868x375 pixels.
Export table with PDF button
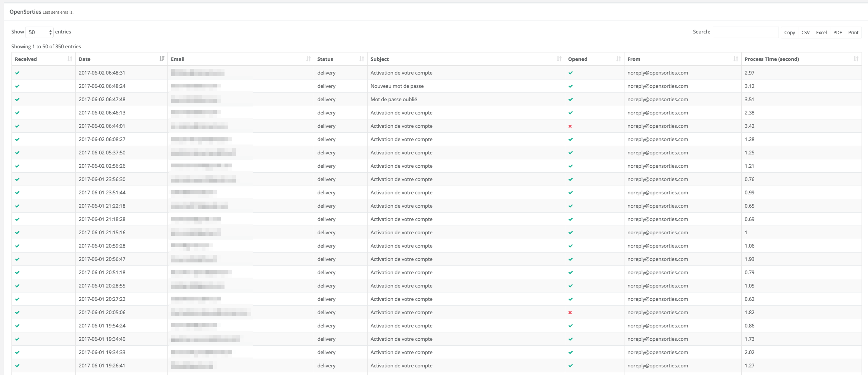[x=837, y=32]
